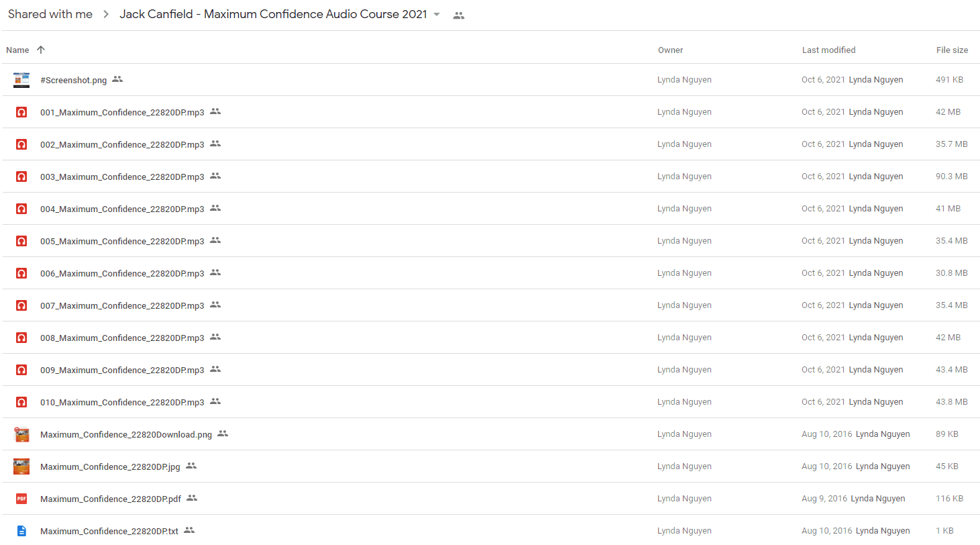Reverse sort direction with the Name arrow
Viewport: 980px width, 545px height.
(x=41, y=50)
